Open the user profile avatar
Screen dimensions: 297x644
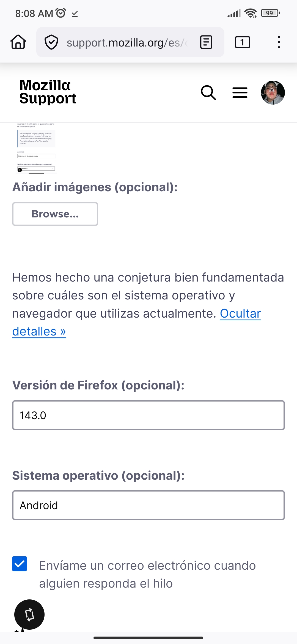pos(273,92)
